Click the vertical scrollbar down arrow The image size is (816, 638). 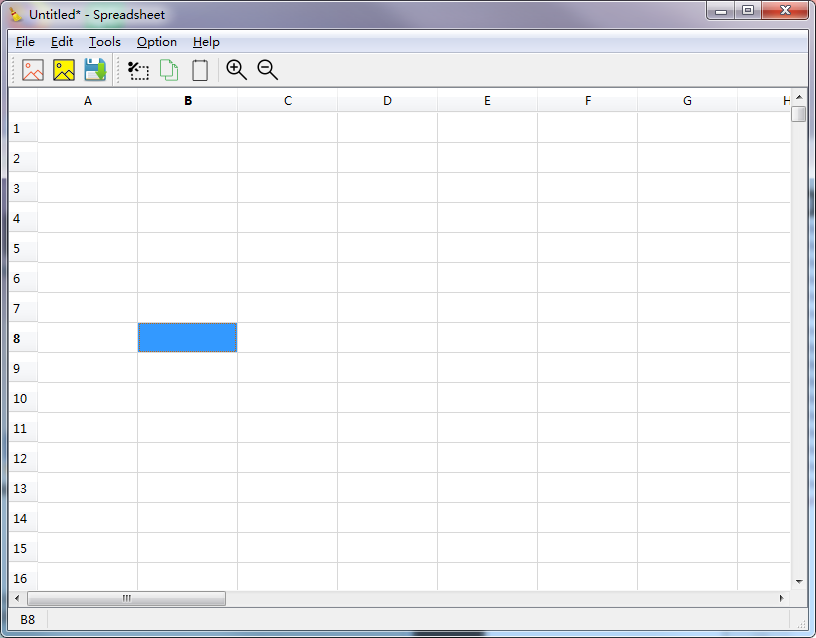tap(799, 582)
